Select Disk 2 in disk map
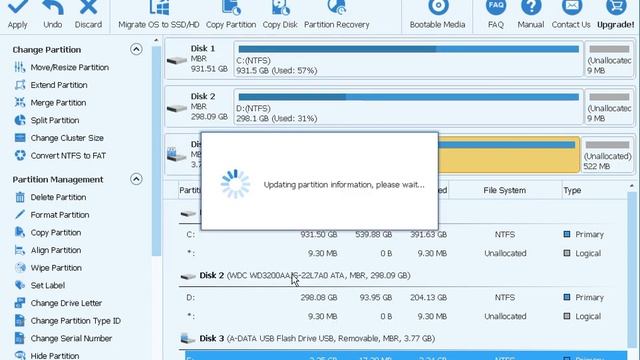This screenshot has width=640, height=360. (x=198, y=107)
